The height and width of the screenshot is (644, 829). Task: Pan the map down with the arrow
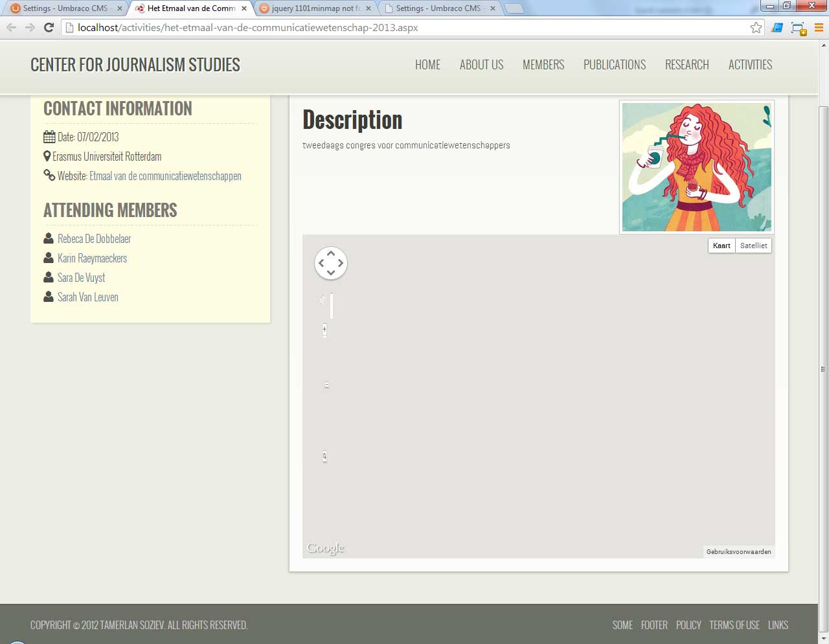331,273
